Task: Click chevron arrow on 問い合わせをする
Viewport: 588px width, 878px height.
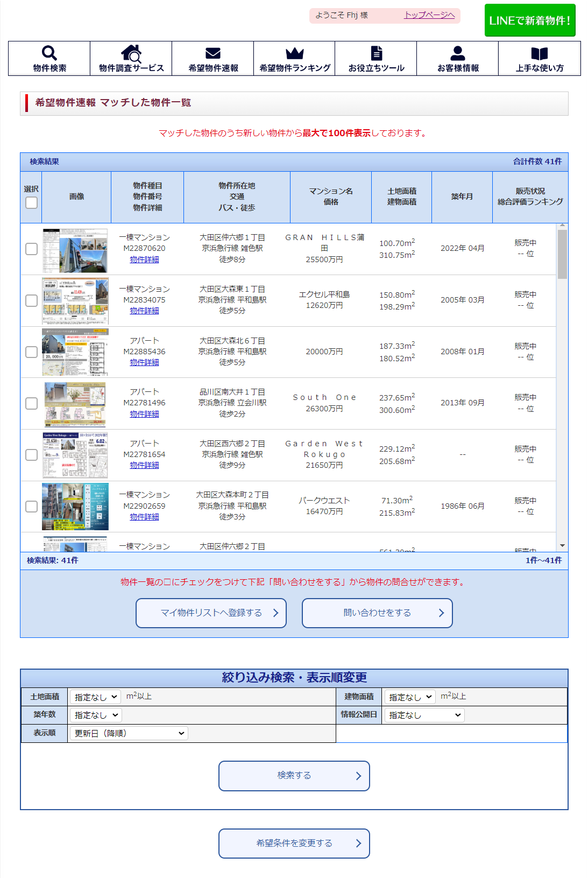Action: tap(441, 613)
